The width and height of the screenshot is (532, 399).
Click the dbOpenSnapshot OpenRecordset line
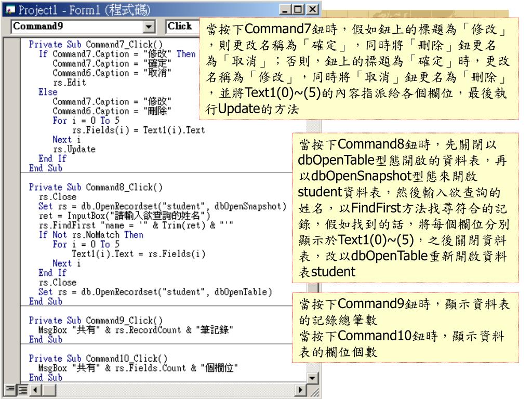(162, 206)
